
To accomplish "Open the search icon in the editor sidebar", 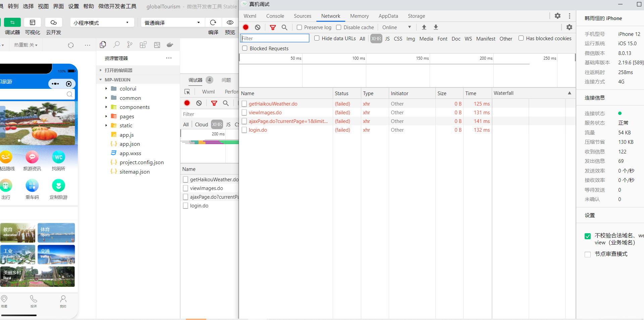I will click(x=116, y=45).
